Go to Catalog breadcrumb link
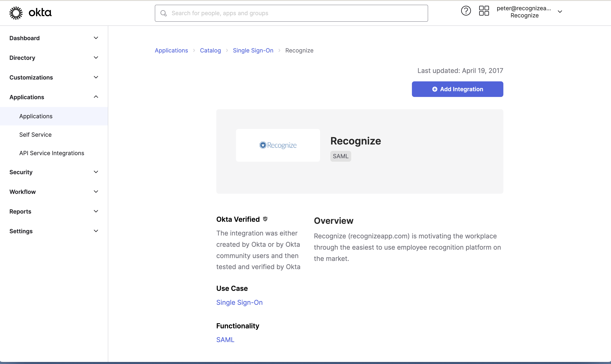The width and height of the screenshot is (611, 364). pos(210,50)
